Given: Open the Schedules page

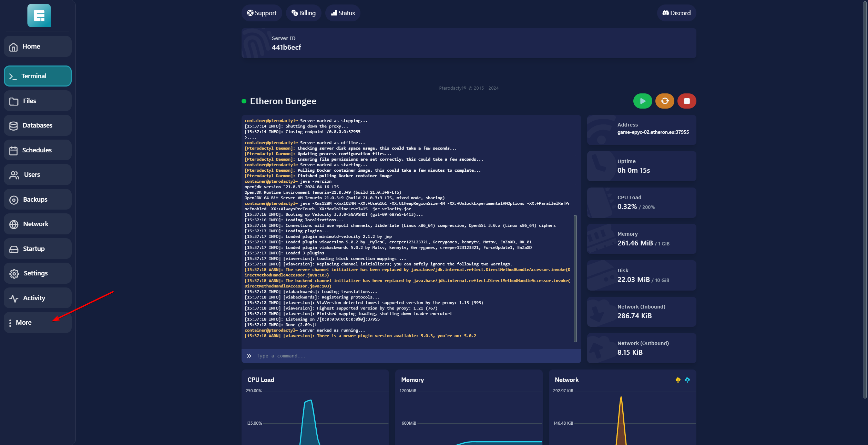Looking at the screenshot, I should pyautogui.click(x=37, y=150).
